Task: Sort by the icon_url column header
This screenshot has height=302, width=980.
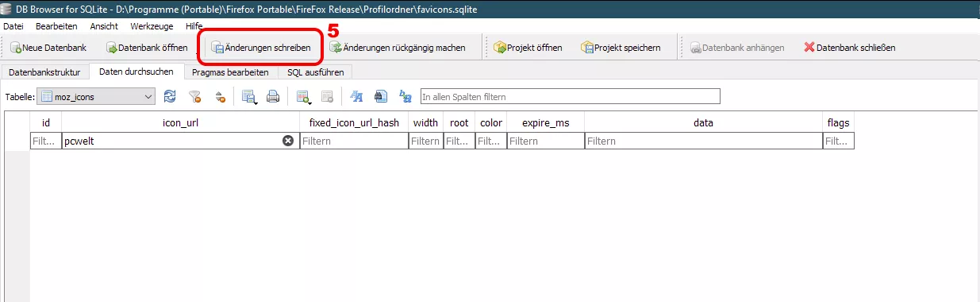Action: 180,123
